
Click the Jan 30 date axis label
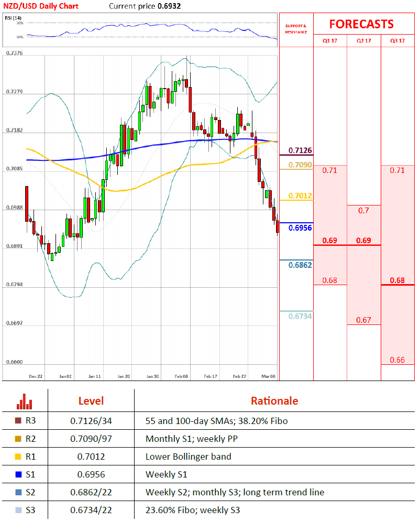click(x=153, y=376)
